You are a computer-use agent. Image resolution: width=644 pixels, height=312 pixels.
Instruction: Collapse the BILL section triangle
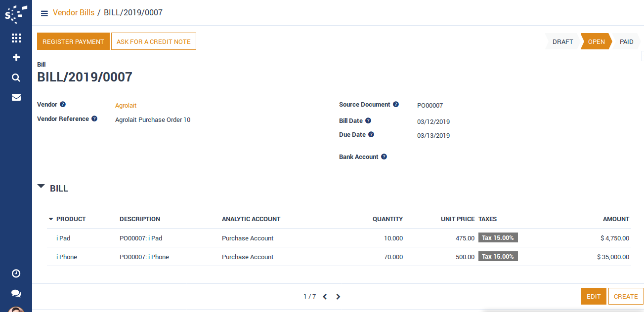[41, 187]
